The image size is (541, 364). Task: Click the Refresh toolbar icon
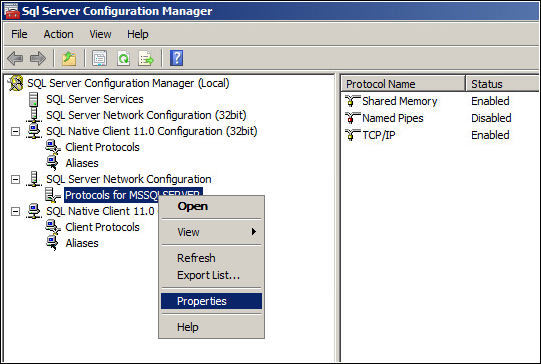124,58
